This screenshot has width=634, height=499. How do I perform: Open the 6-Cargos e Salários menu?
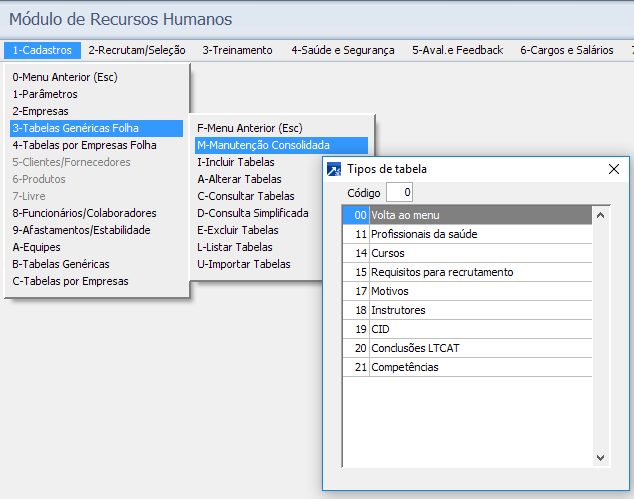[566, 50]
